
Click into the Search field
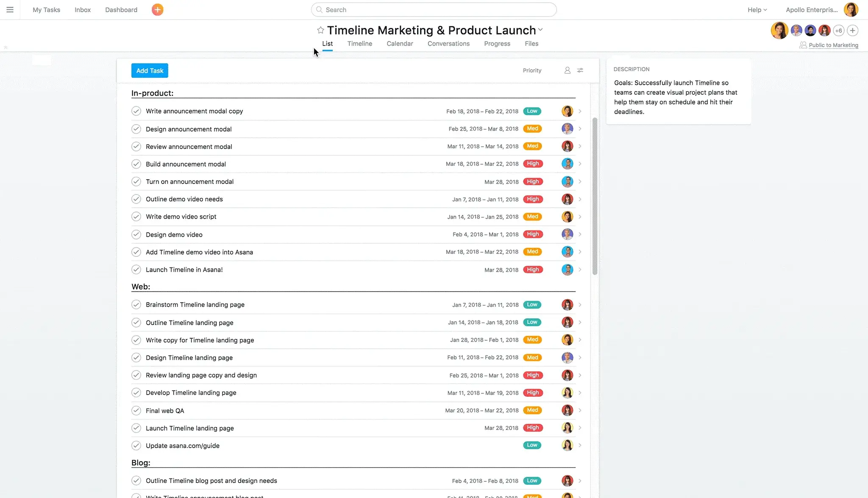[434, 10]
